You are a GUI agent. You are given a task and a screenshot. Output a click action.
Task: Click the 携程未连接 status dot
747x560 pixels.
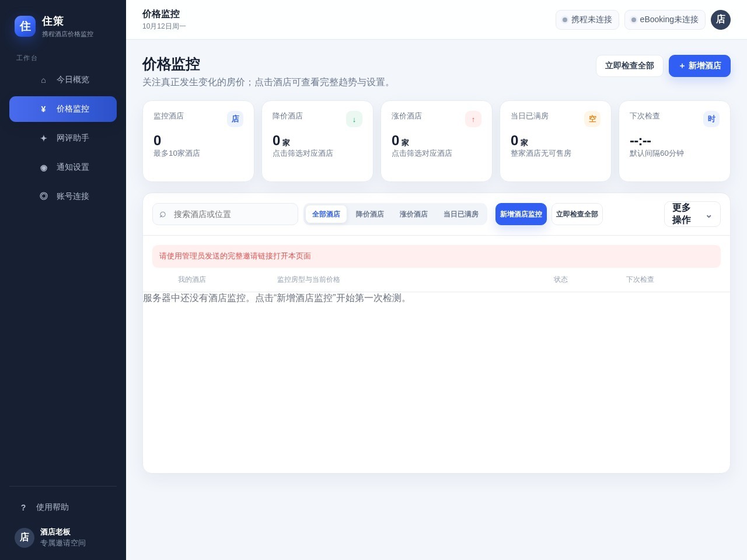tap(565, 20)
